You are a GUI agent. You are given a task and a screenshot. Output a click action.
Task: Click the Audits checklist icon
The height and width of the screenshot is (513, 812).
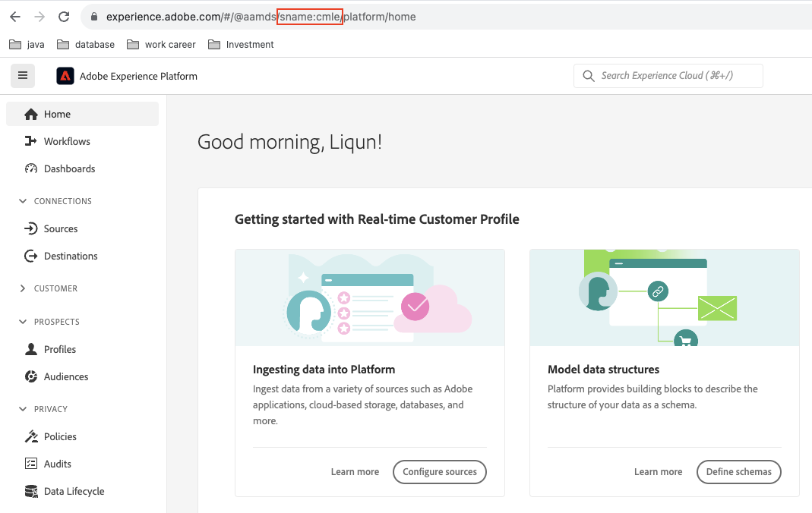[x=31, y=464]
